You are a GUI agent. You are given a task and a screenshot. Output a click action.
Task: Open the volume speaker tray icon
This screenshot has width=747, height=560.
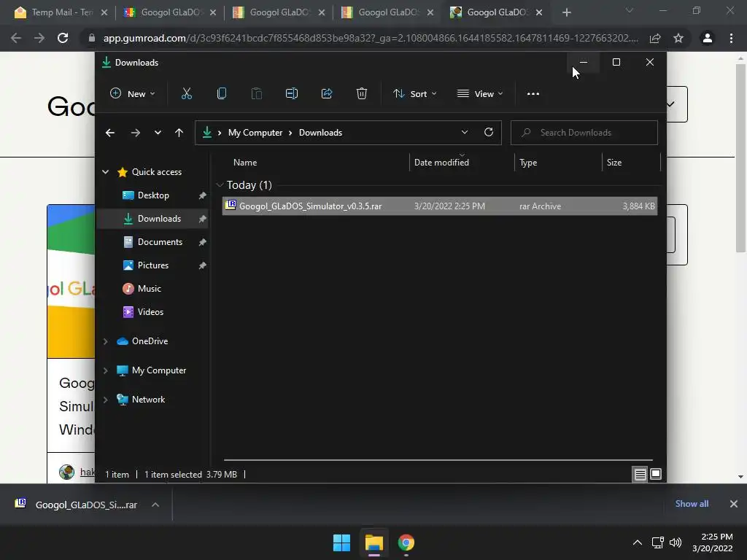pyautogui.click(x=676, y=542)
